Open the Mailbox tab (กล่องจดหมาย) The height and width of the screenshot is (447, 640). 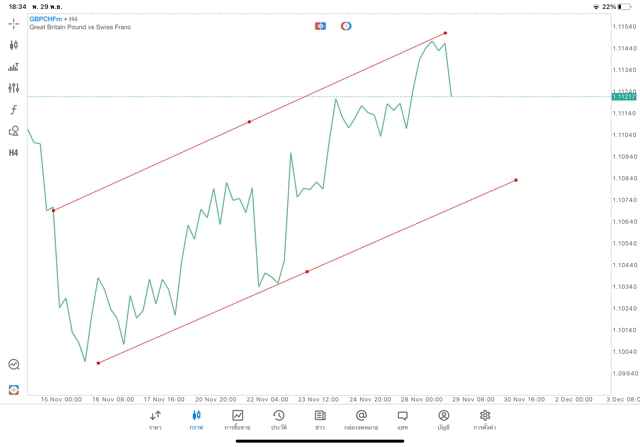[361, 419]
